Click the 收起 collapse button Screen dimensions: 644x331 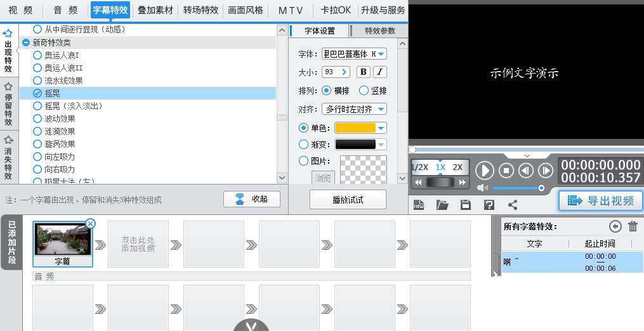point(252,199)
